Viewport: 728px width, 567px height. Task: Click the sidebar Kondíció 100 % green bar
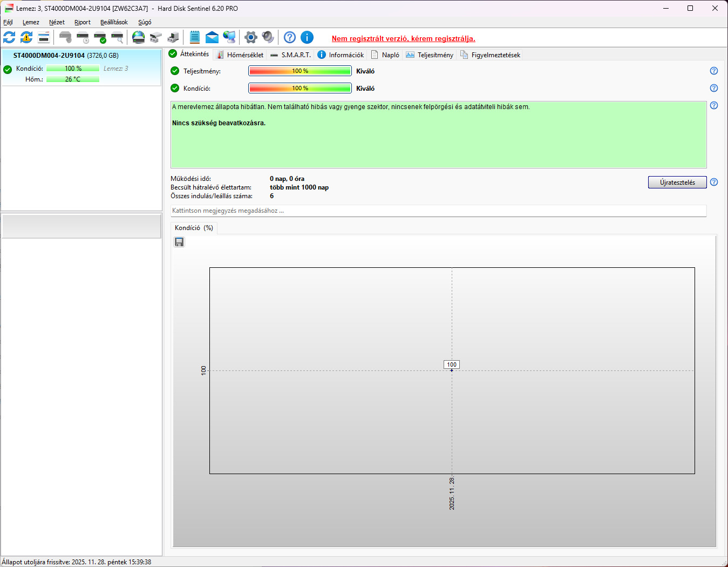click(73, 69)
